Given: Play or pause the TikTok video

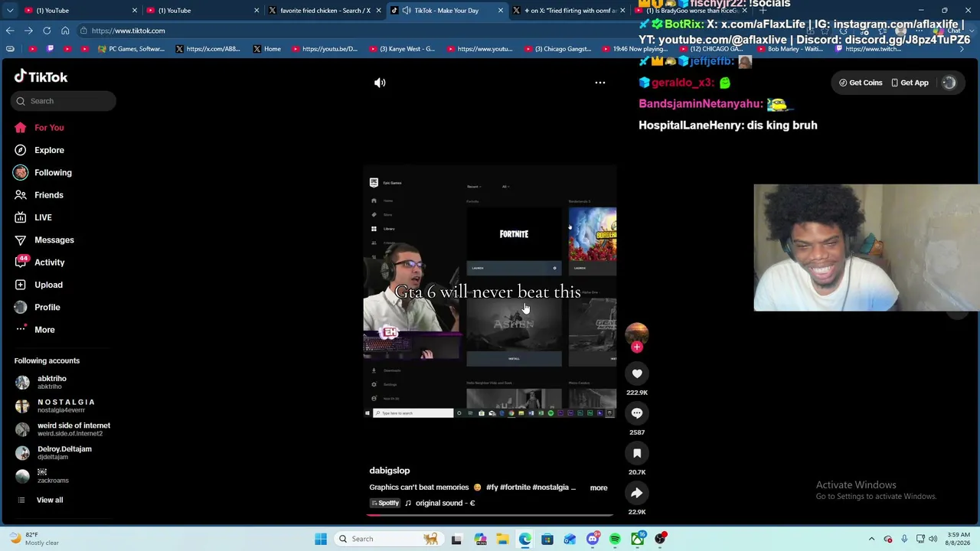Looking at the screenshot, I should pos(490,291).
